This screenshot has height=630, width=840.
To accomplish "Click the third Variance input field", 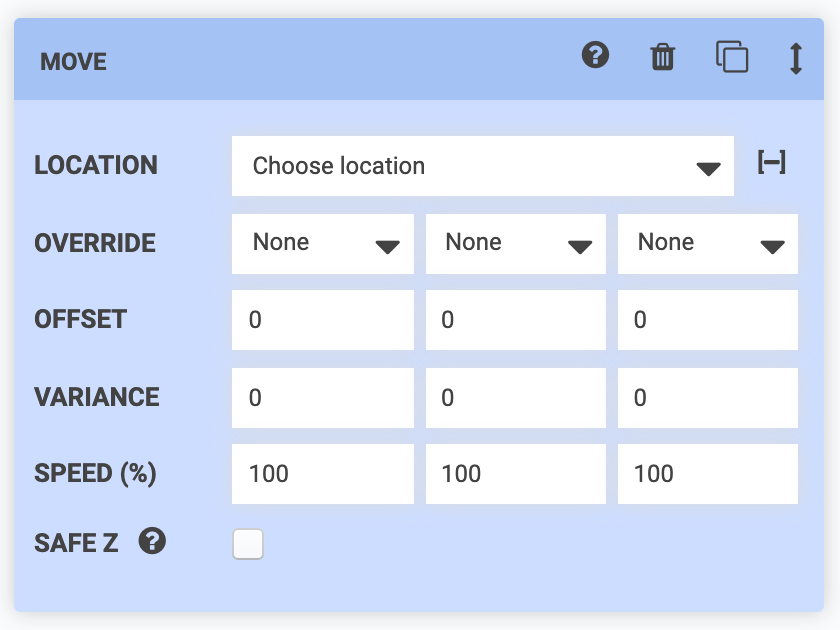I will [x=708, y=398].
